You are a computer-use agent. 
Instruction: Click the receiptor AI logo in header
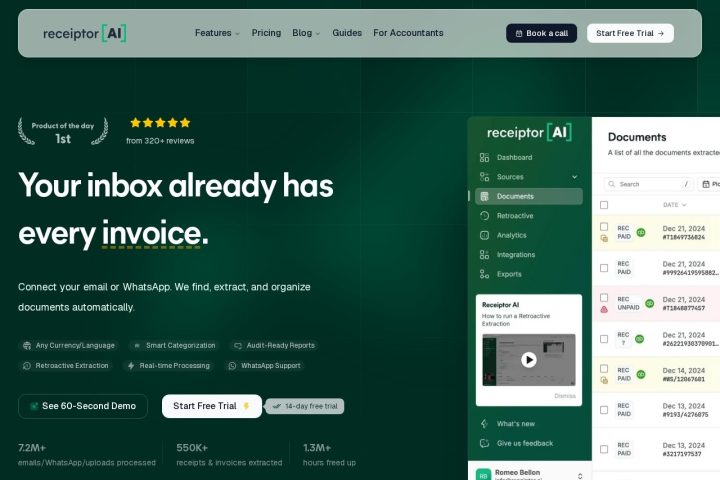click(x=84, y=33)
